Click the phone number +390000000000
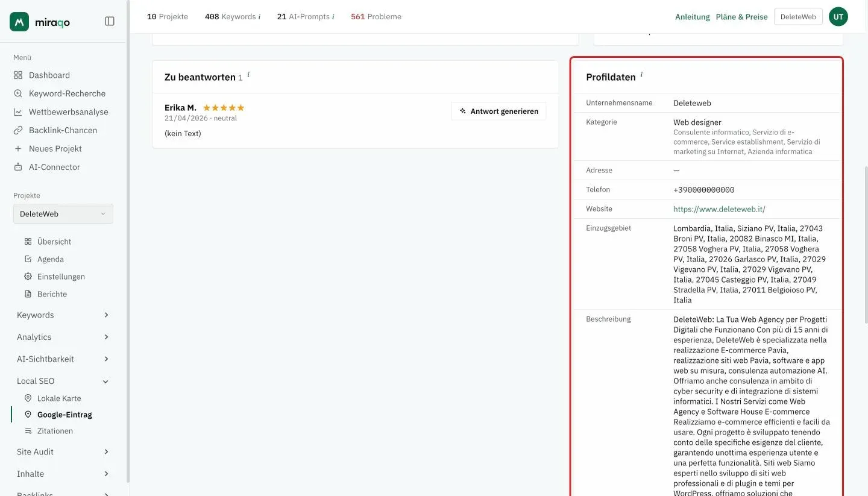868x496 pixels. coord(704,190)
